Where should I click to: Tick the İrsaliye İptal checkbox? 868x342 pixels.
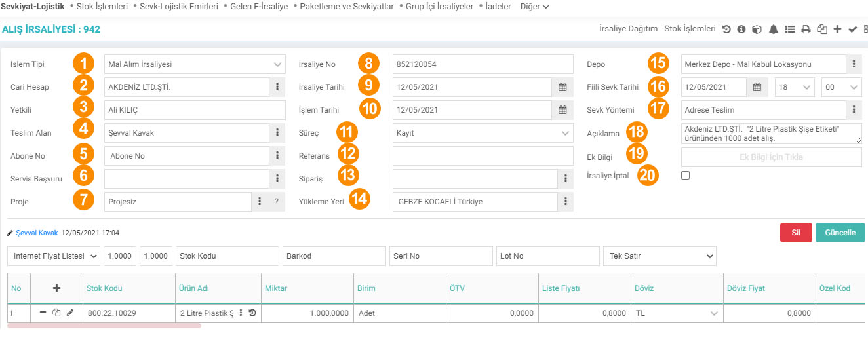tap(686, 175)
